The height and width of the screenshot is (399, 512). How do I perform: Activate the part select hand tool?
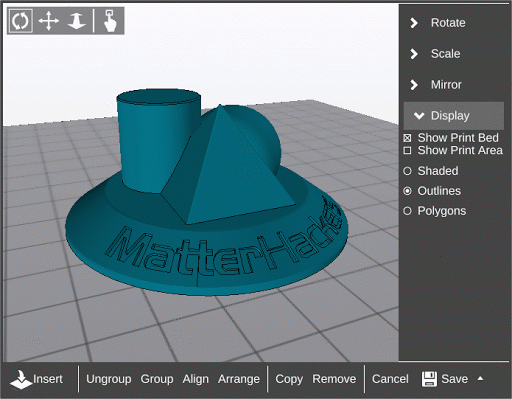(110, 21)
